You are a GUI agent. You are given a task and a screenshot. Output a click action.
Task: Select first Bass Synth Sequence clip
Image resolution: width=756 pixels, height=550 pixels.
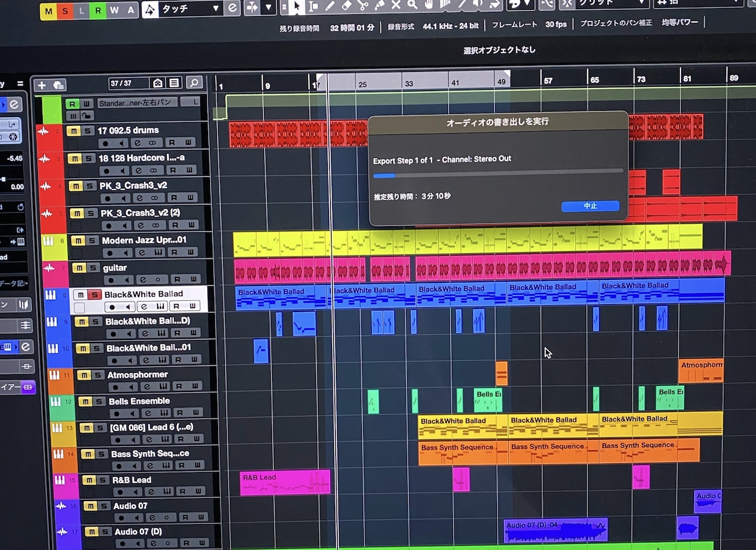click(x=463, y=453)
